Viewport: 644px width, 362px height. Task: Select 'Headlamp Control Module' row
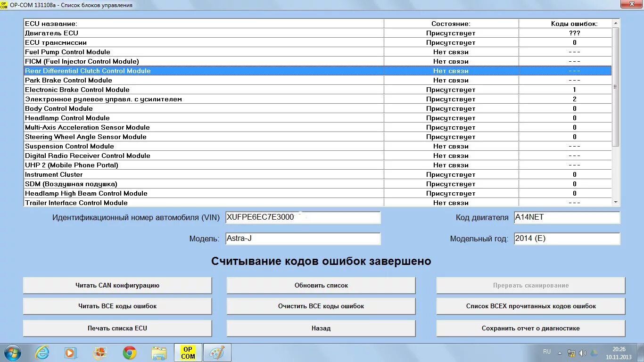(318, 118)
